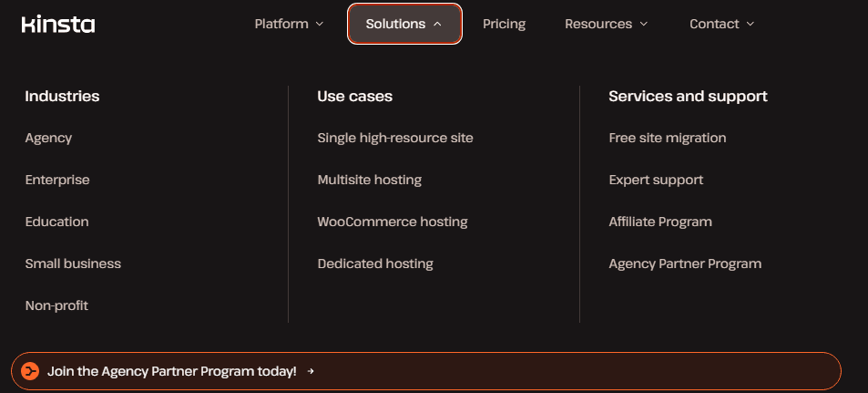Choose the Dedicated hosting link
This screenshot has width=868, height=393.
375,264
